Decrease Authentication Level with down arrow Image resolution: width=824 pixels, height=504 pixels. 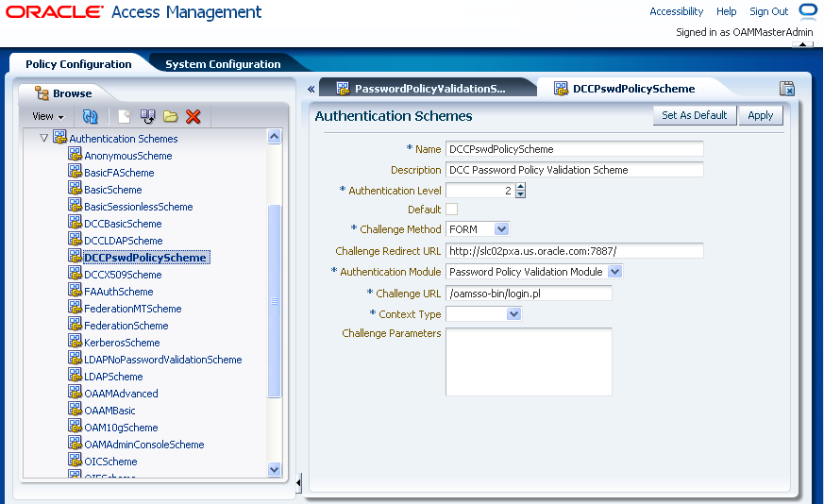[x=520, y=193]
